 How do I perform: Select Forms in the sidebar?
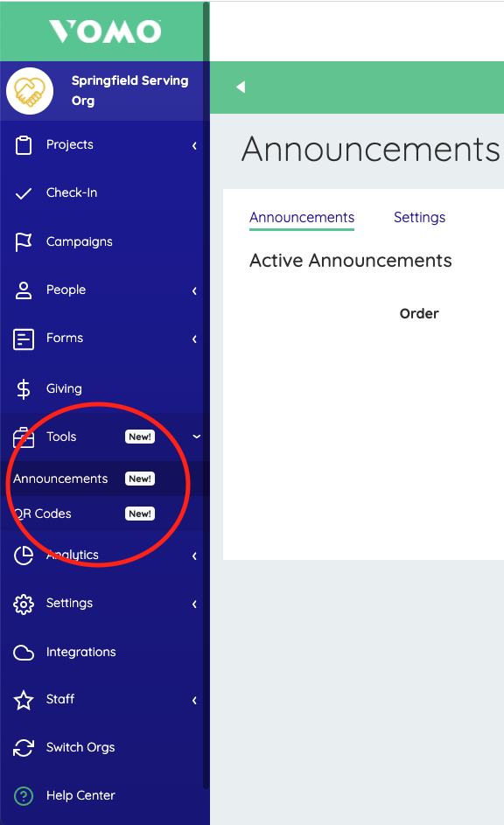(x=65, y=338)
